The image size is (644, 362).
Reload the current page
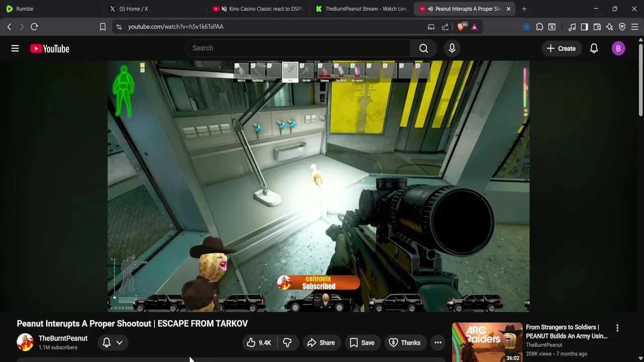click(34, 27)
